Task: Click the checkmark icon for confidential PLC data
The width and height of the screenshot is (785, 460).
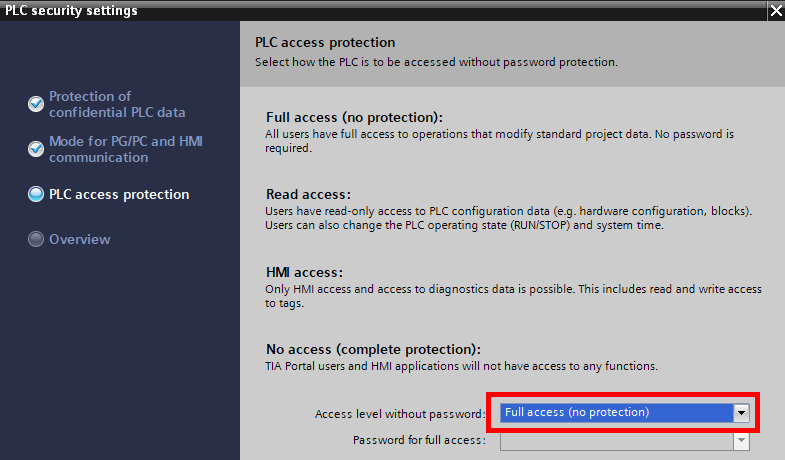Action: [x=36, y=104]
